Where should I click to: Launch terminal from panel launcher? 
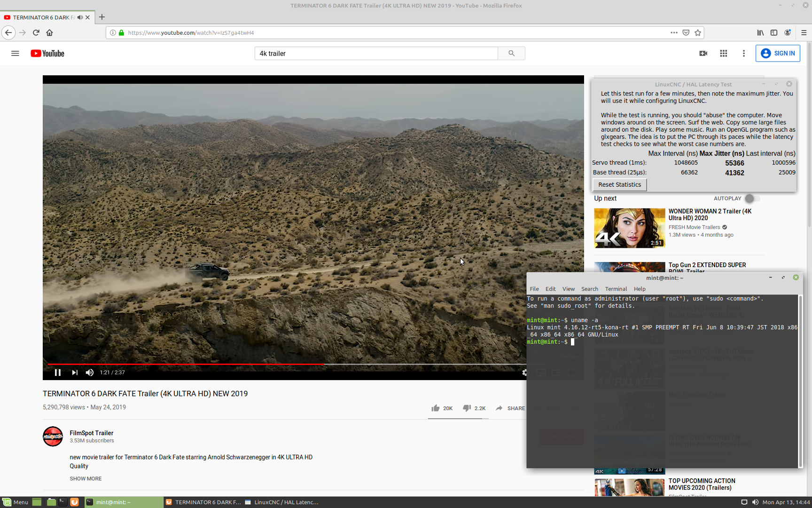(62, 502)
